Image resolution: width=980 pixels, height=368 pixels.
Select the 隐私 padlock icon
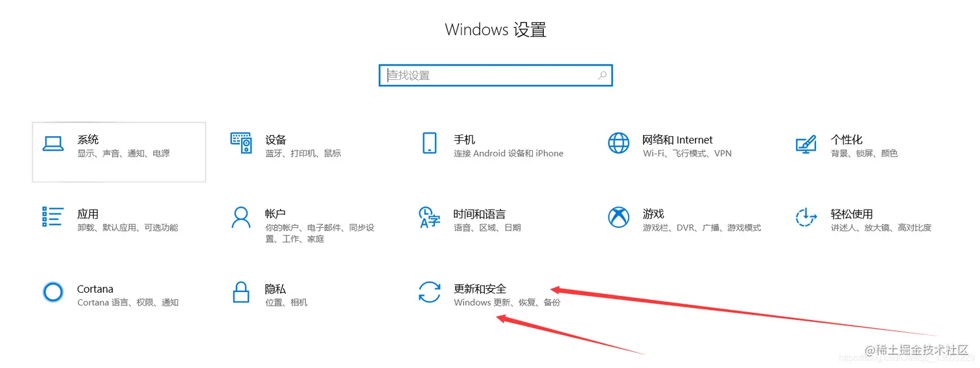pos(240,292)
